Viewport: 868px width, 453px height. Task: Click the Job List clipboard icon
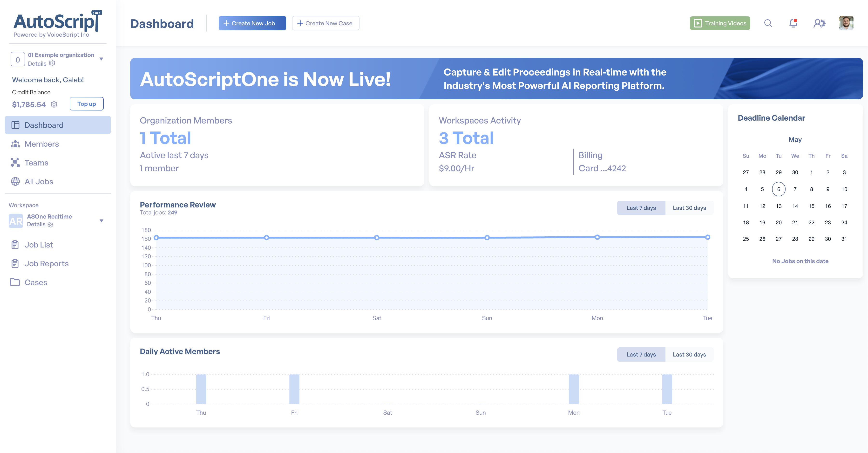pyautogui.click(x=15, y=245)
